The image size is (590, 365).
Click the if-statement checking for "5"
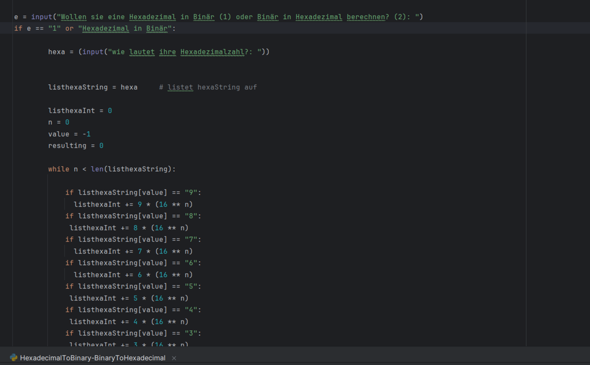click(x=133, y=286)
